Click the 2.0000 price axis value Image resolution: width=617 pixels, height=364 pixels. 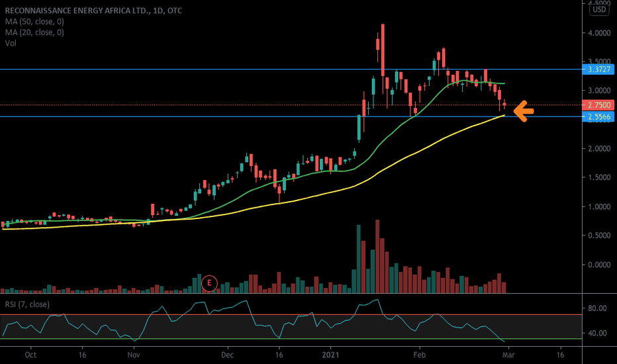599,149
